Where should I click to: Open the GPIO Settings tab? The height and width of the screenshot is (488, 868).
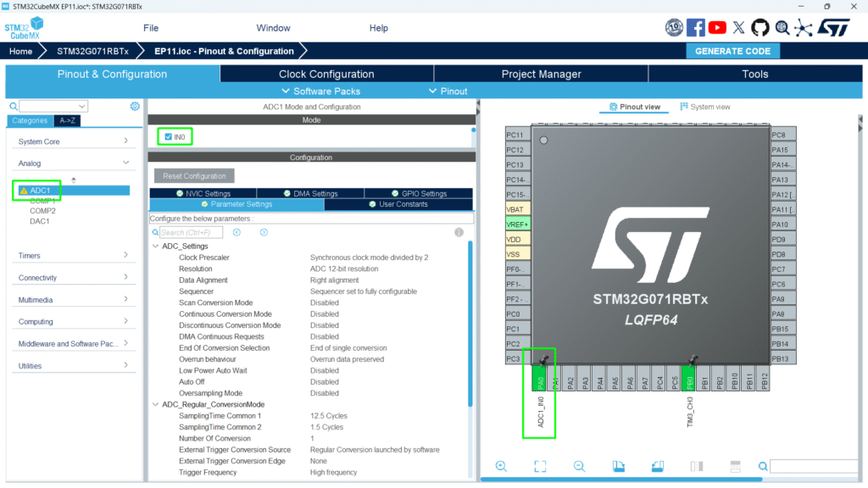418,193
